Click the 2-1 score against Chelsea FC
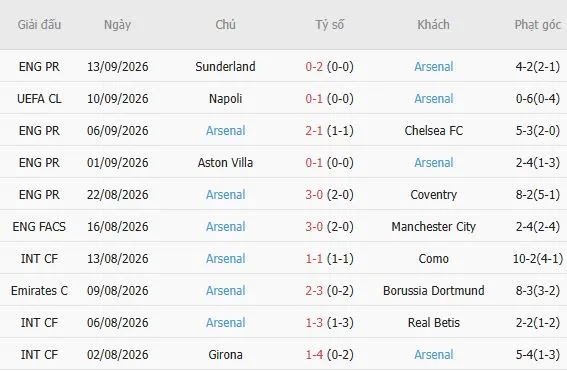 pyautogui.click(x=314, y=131)
